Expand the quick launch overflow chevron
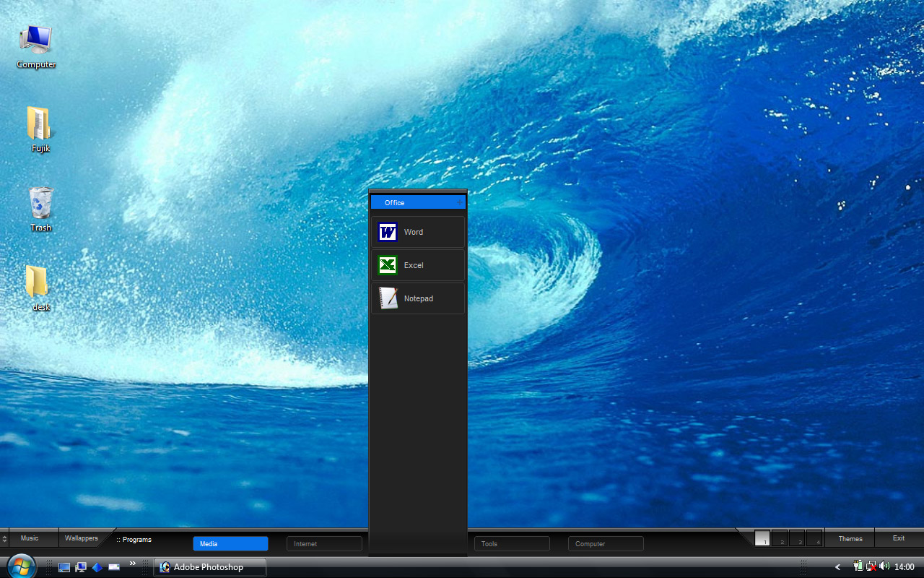The height and width of the screenshot is (578, 924). click(133, 564)
